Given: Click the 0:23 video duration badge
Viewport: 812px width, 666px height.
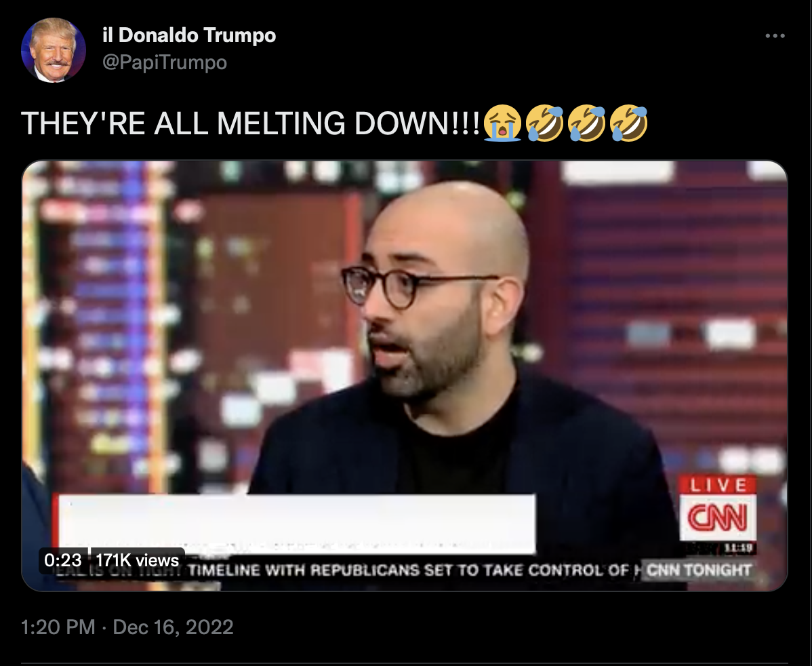Looking at the screenshot, I should 63,560.
